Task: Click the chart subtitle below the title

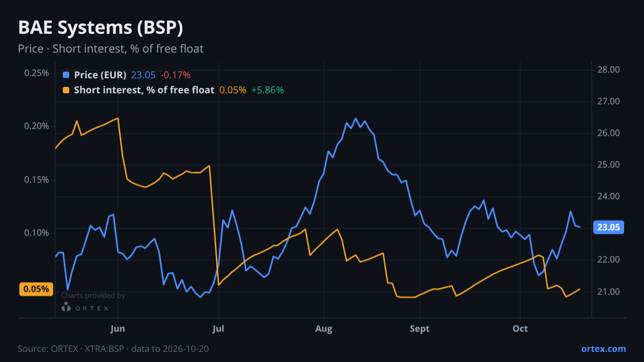Action: [111, 49]
